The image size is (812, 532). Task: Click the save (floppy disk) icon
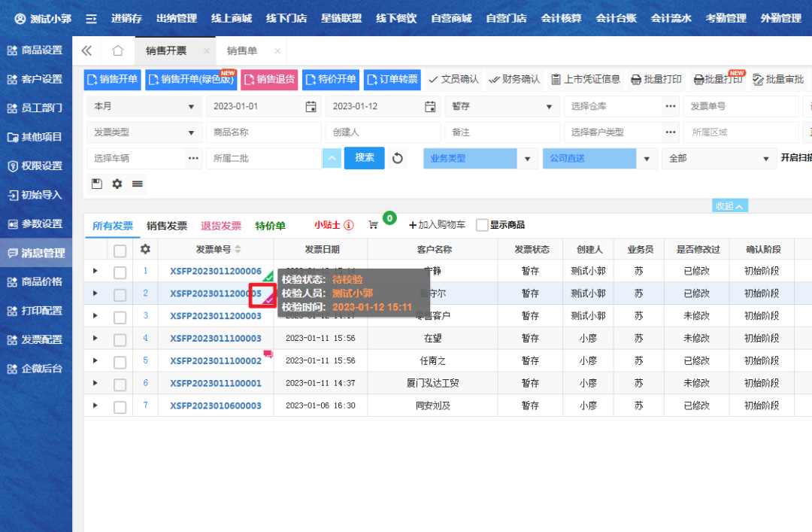(x=96, y=184)
